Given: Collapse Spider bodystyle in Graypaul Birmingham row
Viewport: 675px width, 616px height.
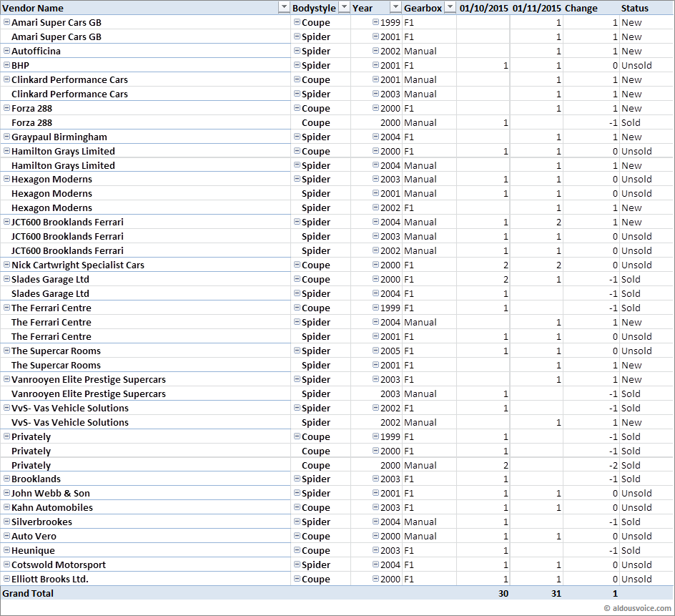Looking at the screenshot, I should pos(297,137).
